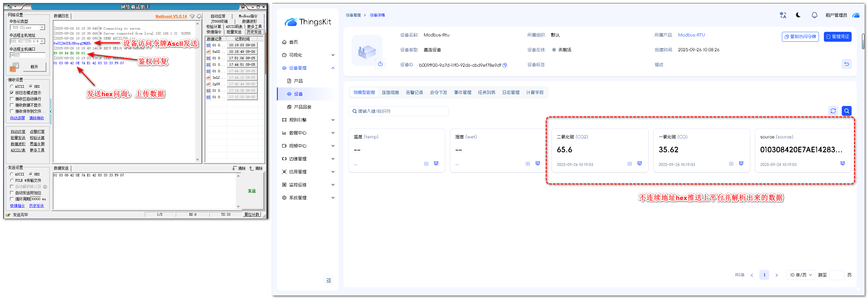Uncheck the 按日志模式显示 checkbox
Screen dimensions: 868x299
click(x=12, y=93)
